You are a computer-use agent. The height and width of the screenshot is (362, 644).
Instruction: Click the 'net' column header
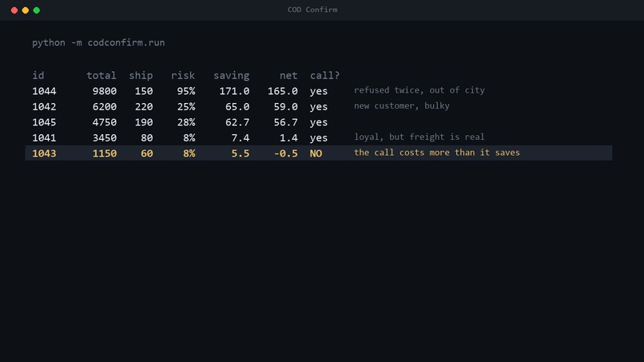pyautogui.click(x=288, y=76)
